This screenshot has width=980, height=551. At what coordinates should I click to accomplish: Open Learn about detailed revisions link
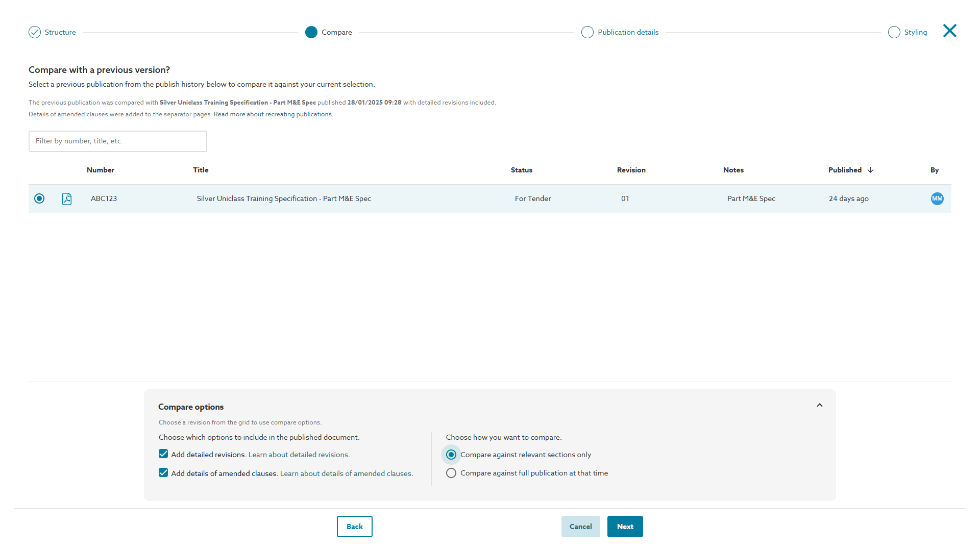[298, 455]
